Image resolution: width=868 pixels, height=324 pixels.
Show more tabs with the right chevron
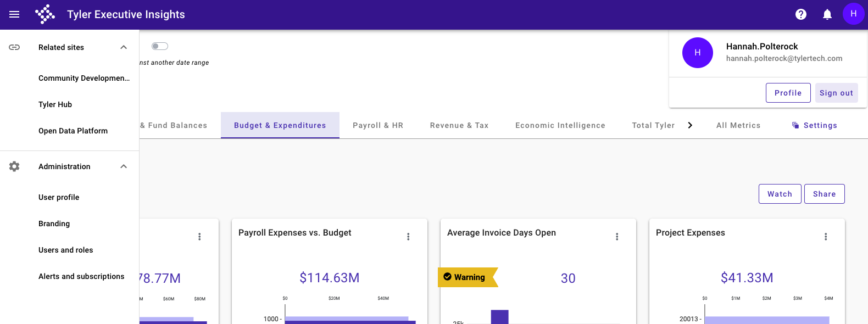(x=690, y=125)
